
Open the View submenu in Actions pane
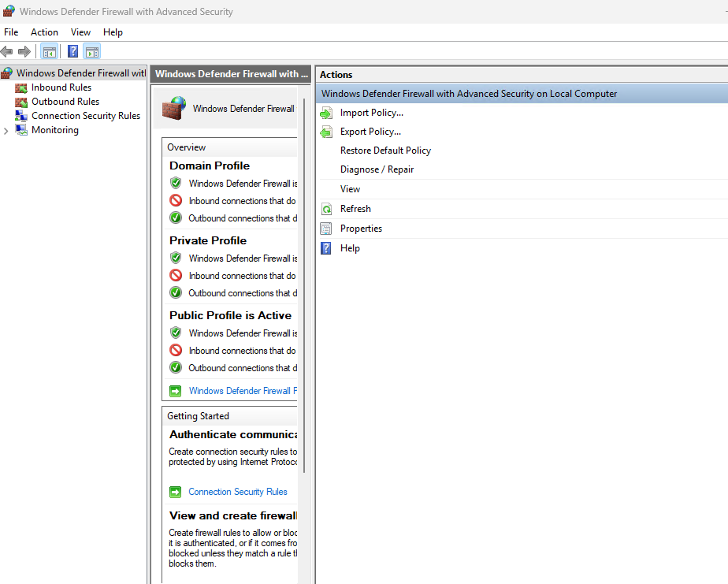[350, 189]
